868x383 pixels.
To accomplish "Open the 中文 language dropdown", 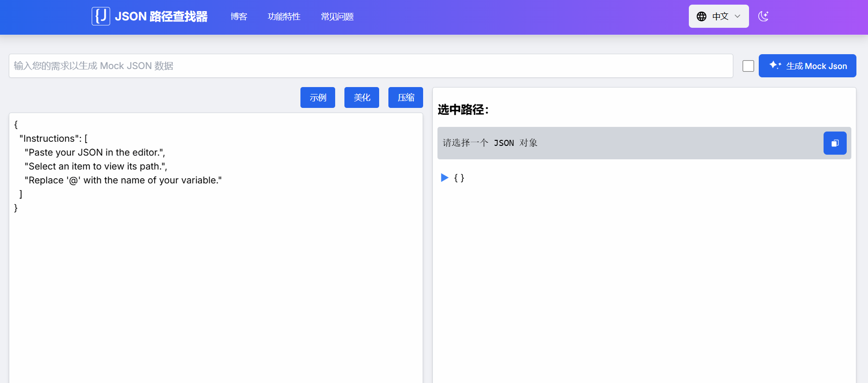I will click(718, 16).
